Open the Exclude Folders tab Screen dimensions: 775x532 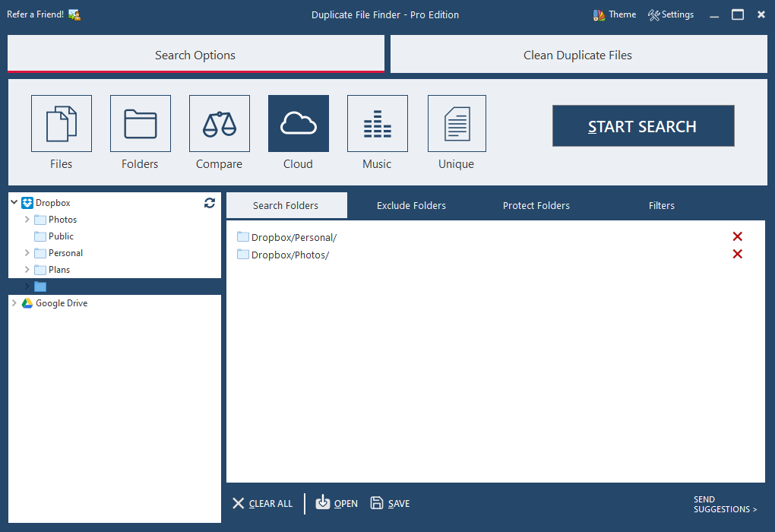pyautogui.click(x=411, y=206)
